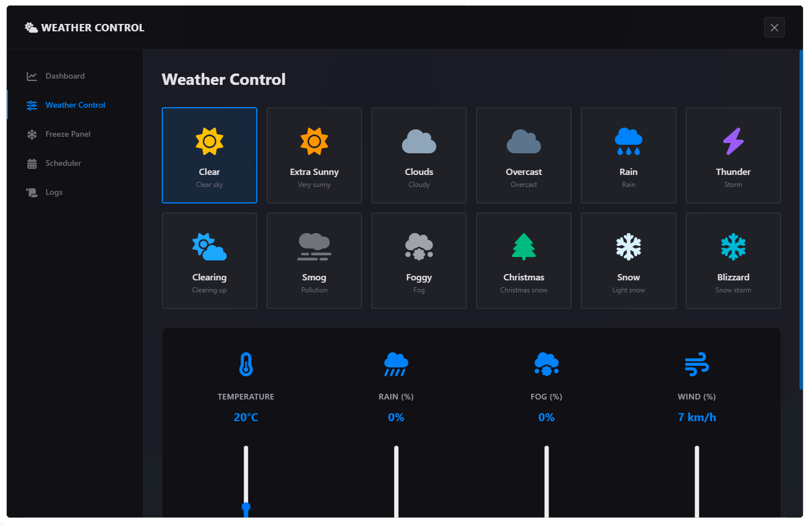The width and height of the screenshot is (812, 526).
Task: Select the Blizzard snowflake icon
Action: [733, 247]
